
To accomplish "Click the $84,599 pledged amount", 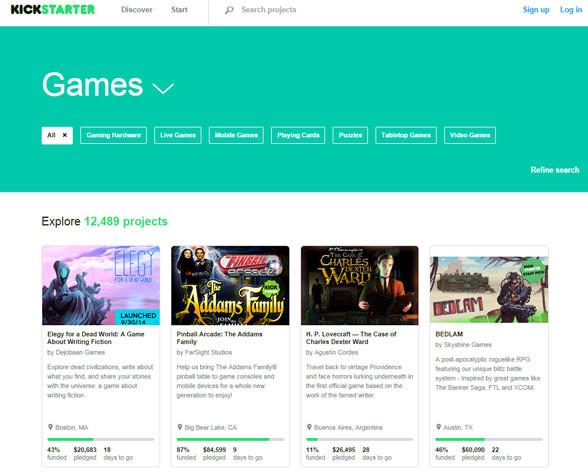I will [x=214, y=450].
